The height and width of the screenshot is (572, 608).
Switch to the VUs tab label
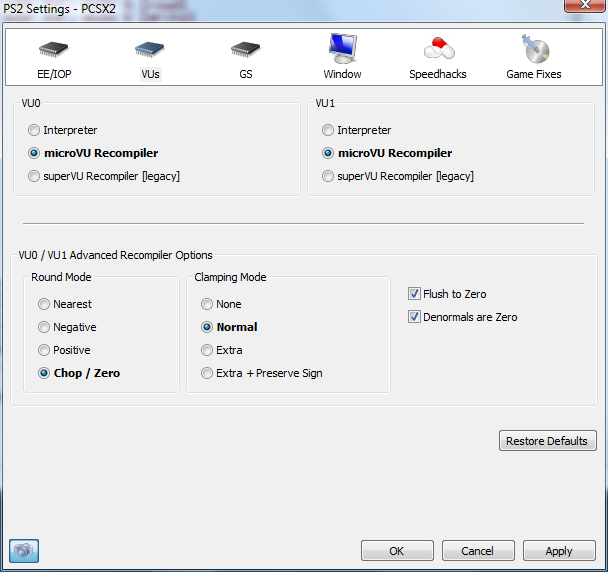tap(150, 74)
